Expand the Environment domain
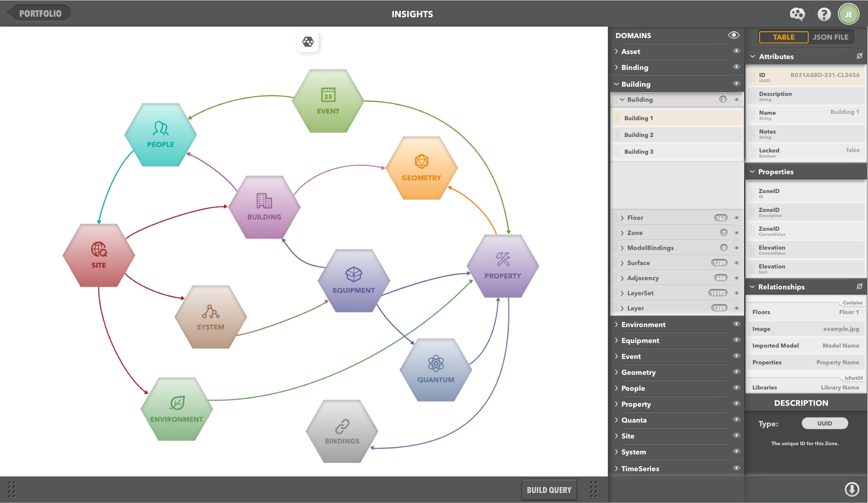This screenshot has width=868, height=503. [x=643, y=325]
